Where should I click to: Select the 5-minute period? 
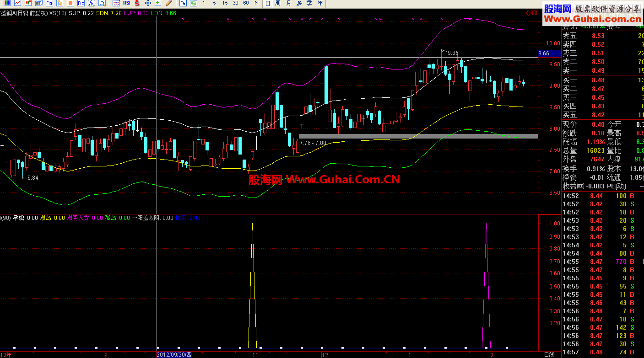[214, 3]
